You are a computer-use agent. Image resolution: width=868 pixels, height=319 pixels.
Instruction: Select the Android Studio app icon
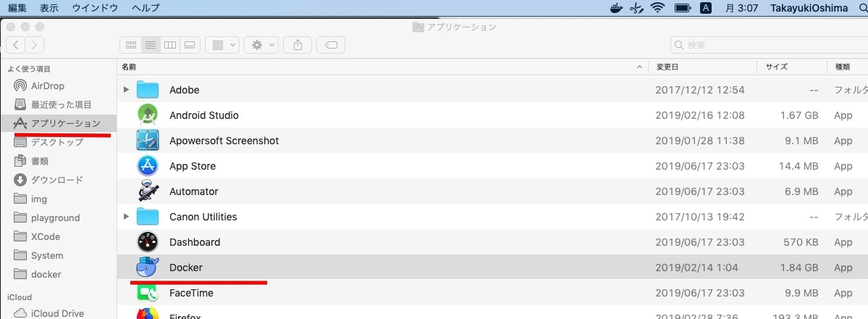pos(148,115)
